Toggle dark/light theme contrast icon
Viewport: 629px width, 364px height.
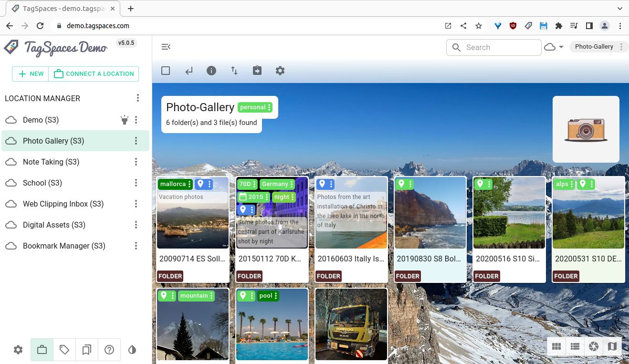pyautogui.click(x=132, y=350)
